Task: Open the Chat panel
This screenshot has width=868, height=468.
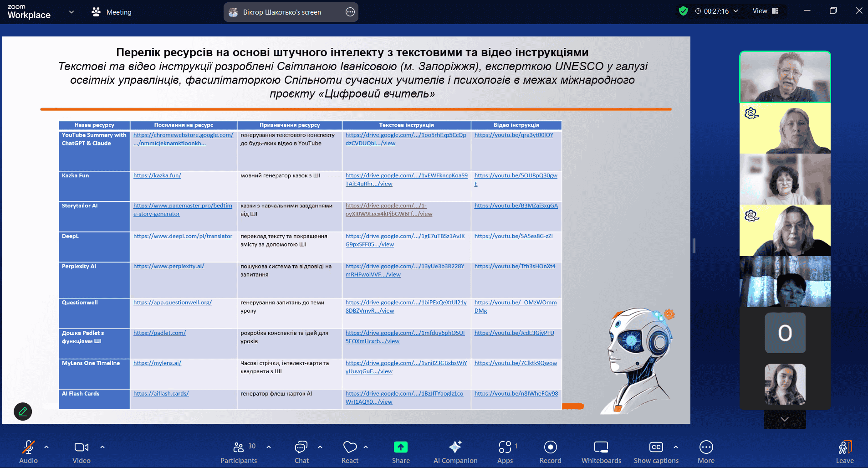Action: tap(301, 452)
